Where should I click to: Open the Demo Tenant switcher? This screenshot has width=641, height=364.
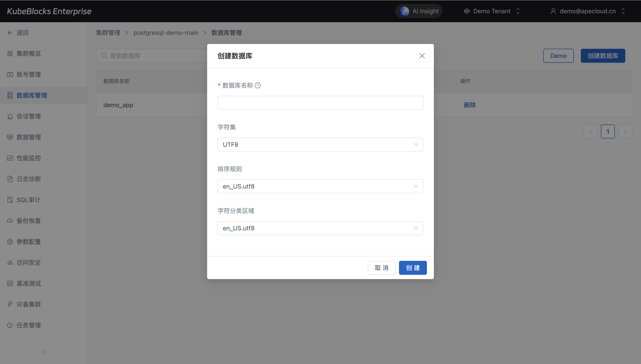(492, 11)
